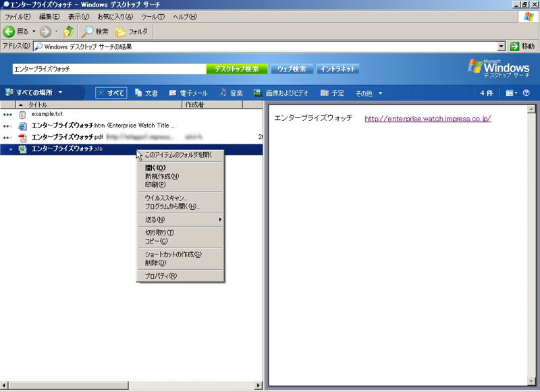Choose コピー(C) in the context menu
This screenshot has width=540, height=392.
pyautogui.click(x=180, y=242)
